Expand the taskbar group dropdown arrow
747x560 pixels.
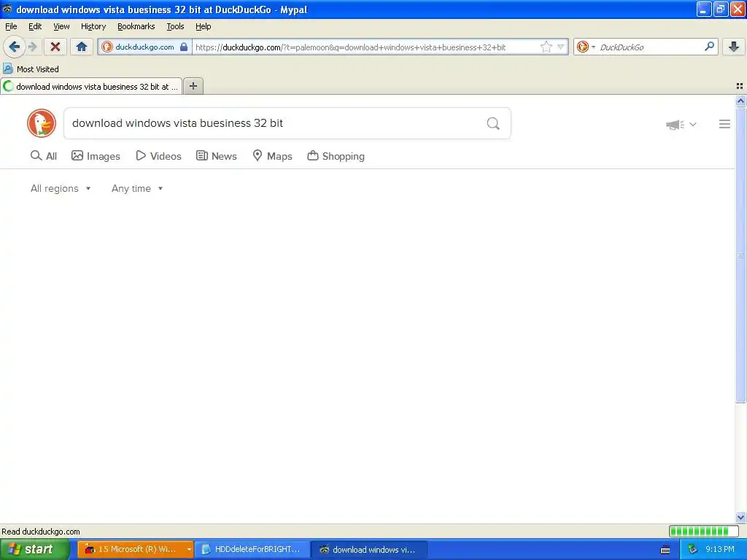coord(189,549)
